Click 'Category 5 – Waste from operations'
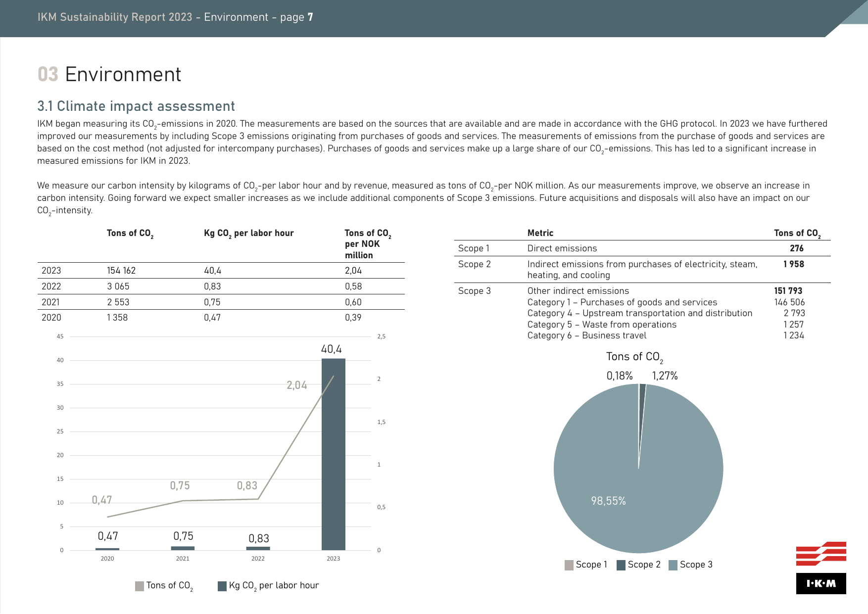Image resolution: width=868 pixels, height=614 pixels. click(x=602, y=325)
